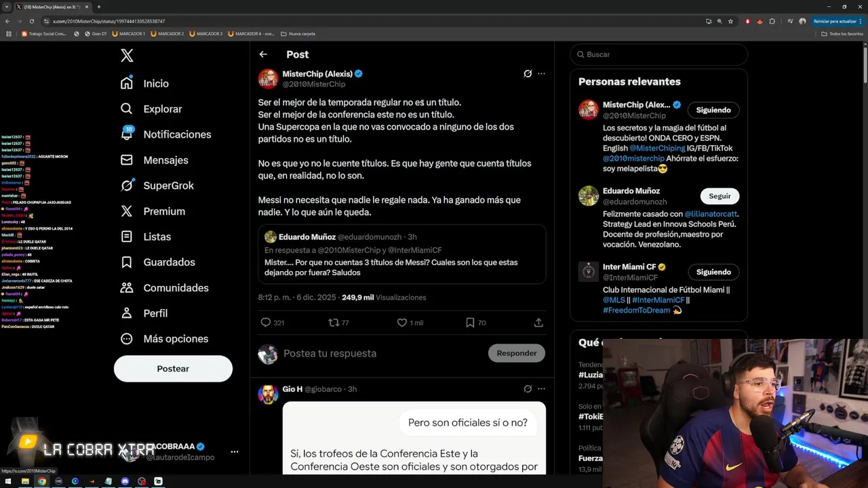Open Mensajes in the sidebar

[154, 160]
